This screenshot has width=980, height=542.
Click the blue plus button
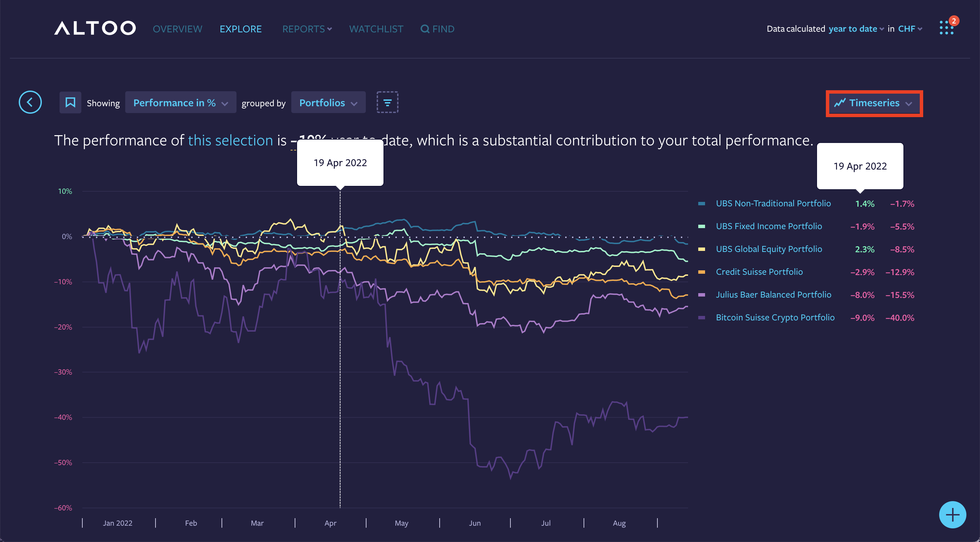952,515
